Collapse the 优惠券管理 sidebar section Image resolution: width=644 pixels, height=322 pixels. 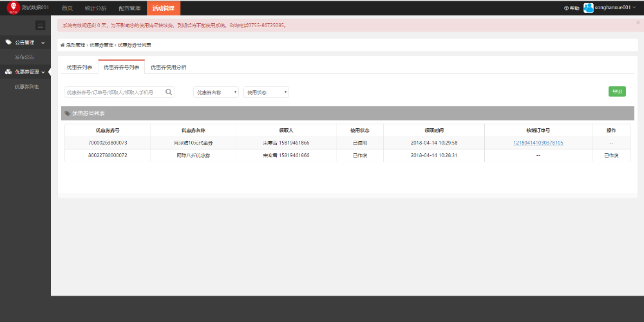[26, 72]
